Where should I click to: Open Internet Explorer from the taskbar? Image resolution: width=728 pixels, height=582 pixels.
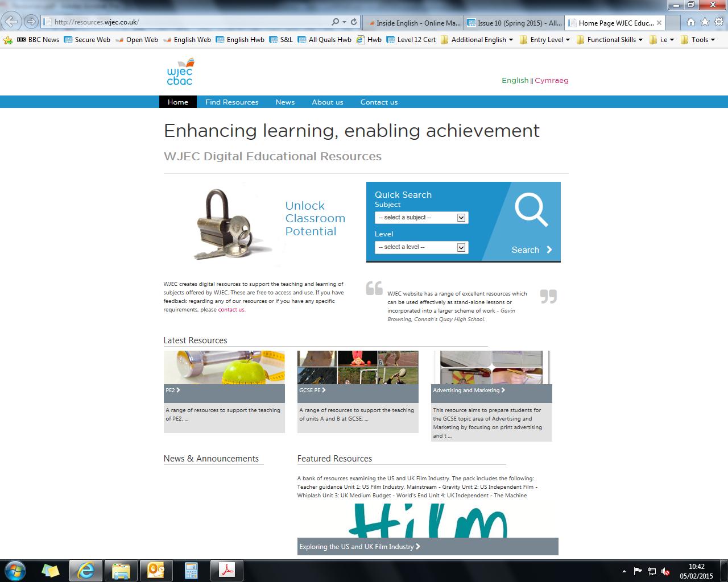point(86,570)
